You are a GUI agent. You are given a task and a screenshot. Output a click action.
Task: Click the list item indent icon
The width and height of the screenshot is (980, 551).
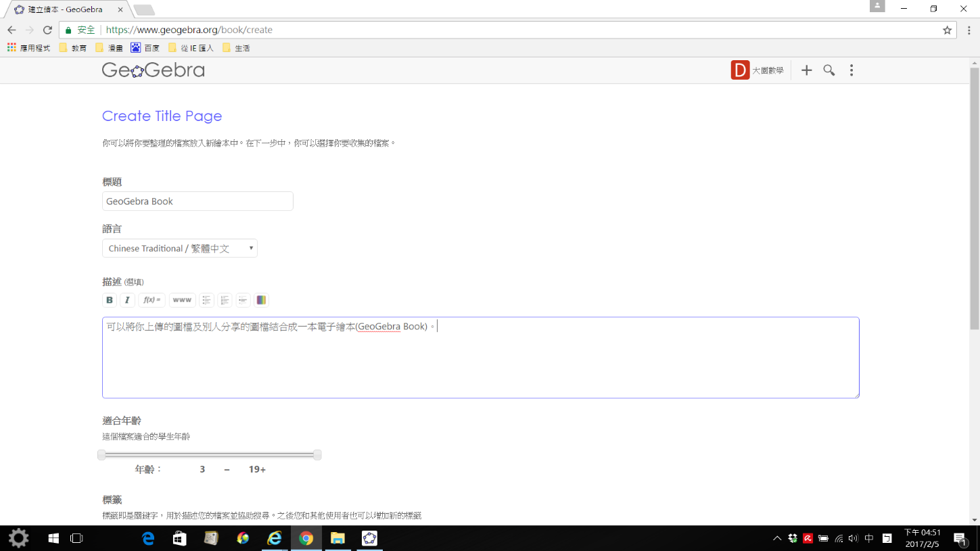click(243, 300)
